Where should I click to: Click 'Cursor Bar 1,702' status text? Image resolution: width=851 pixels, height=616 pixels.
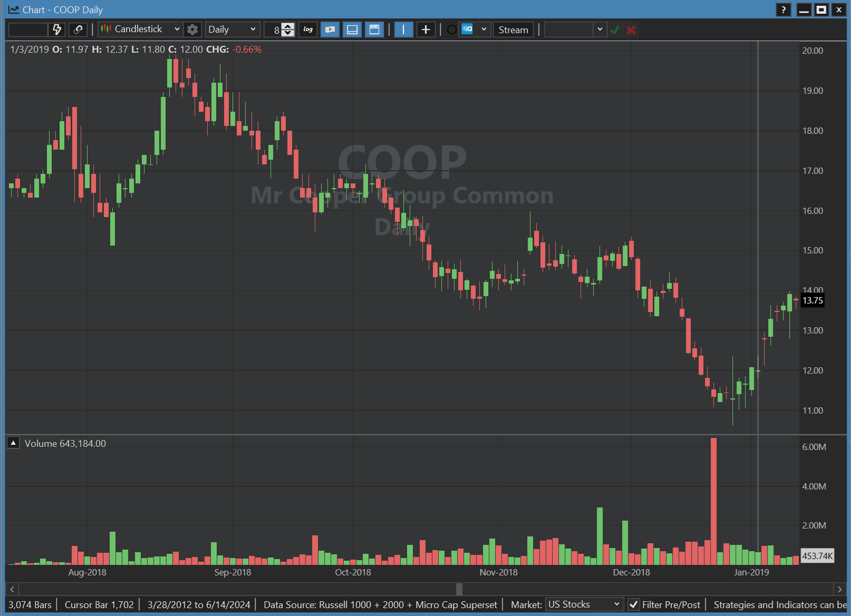pos(99,605)
